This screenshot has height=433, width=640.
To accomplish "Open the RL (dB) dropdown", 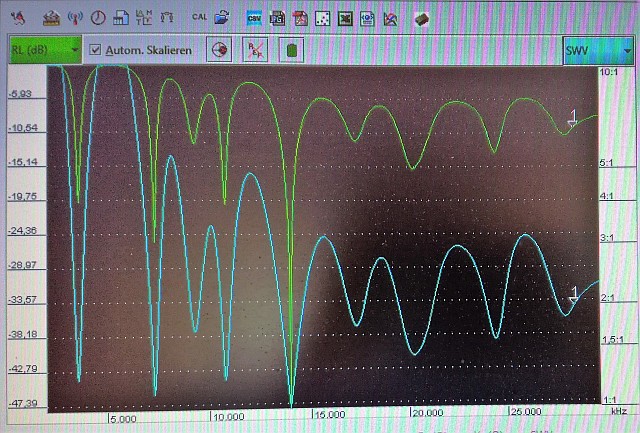I will [x=45, y=49].
